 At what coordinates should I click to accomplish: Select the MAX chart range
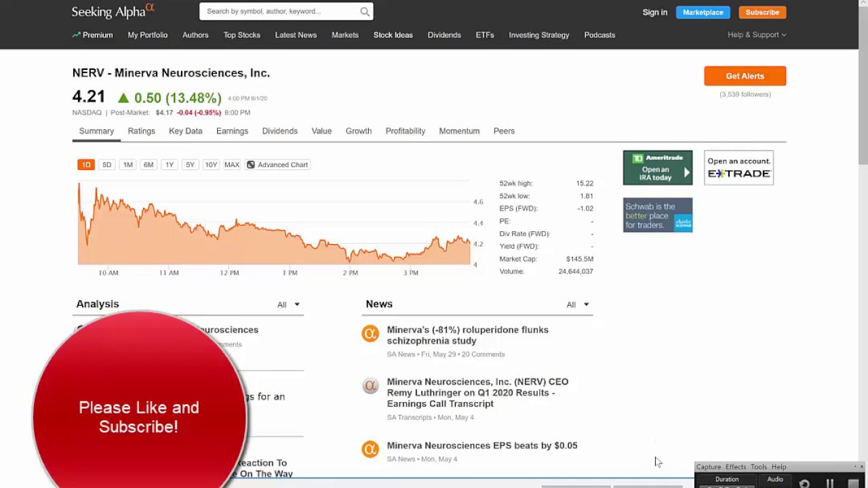tap(232, 165)
